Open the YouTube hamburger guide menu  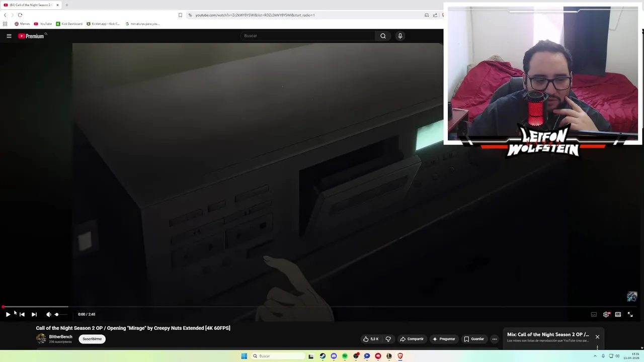coord(9,36)
